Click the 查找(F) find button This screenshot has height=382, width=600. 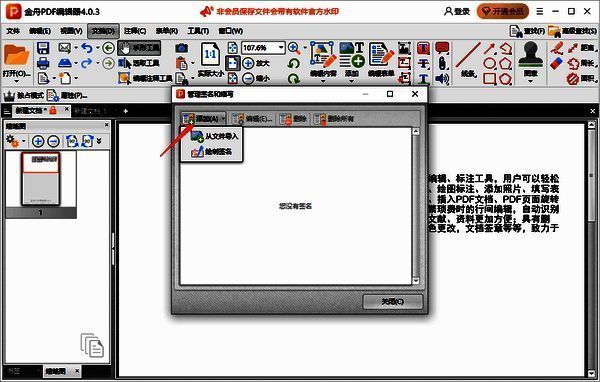click(527, 31)
